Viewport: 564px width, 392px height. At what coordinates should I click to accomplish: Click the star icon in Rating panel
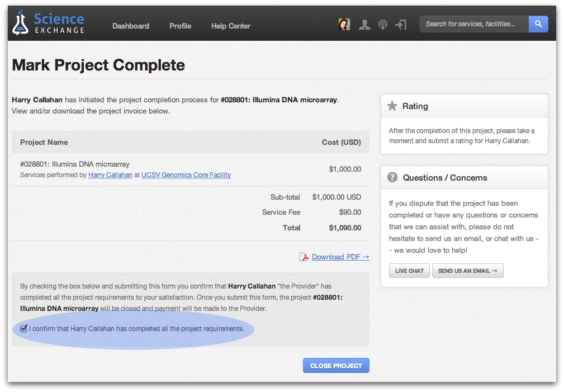[392, 106]
